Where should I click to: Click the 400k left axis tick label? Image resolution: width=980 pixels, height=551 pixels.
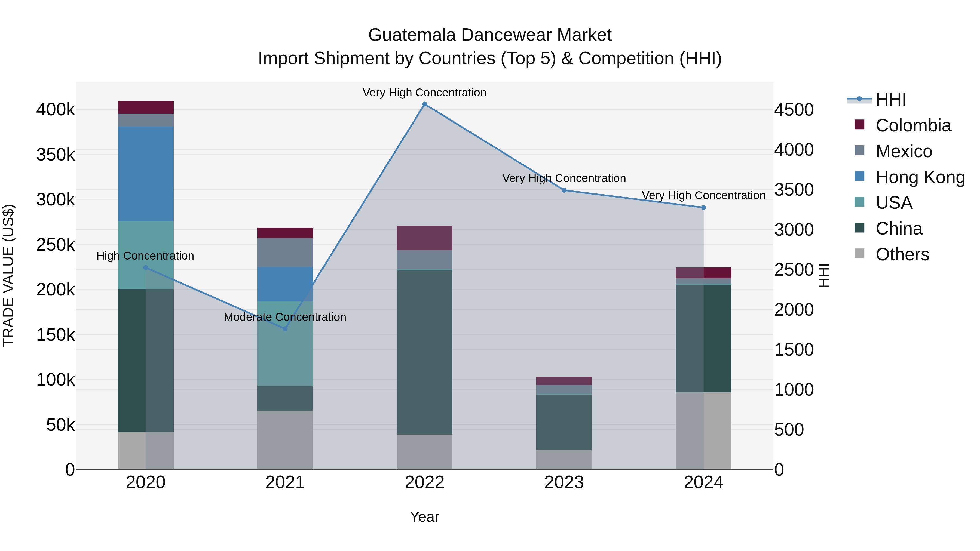point(56,109)
